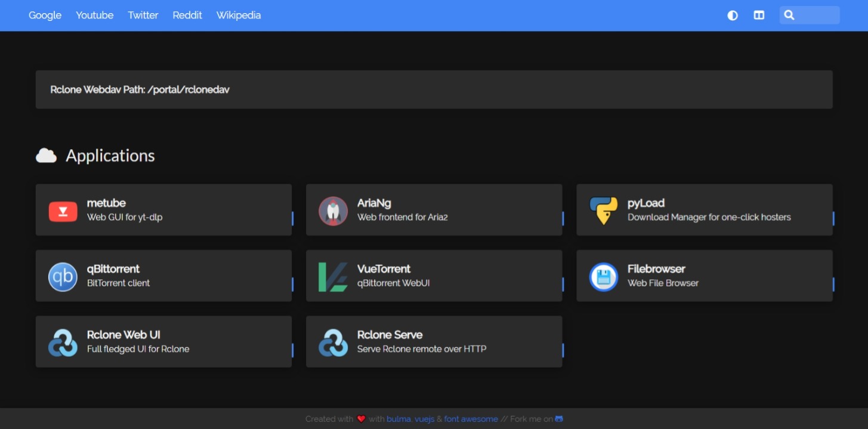Screen dimensions: 868x429
Task: Open the VueTorrent card title
Action: pyautogui.click(x=384, y=269)
